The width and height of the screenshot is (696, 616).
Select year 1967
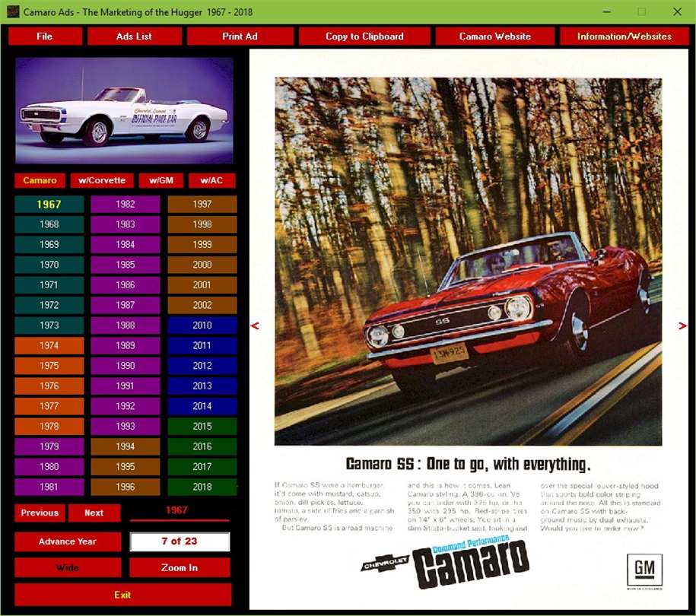(x=49, y=204)
